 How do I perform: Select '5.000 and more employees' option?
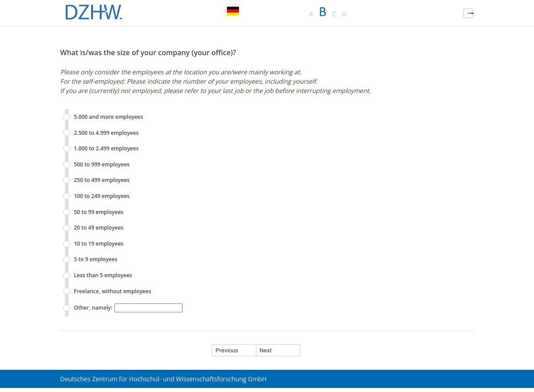(67, 117)
